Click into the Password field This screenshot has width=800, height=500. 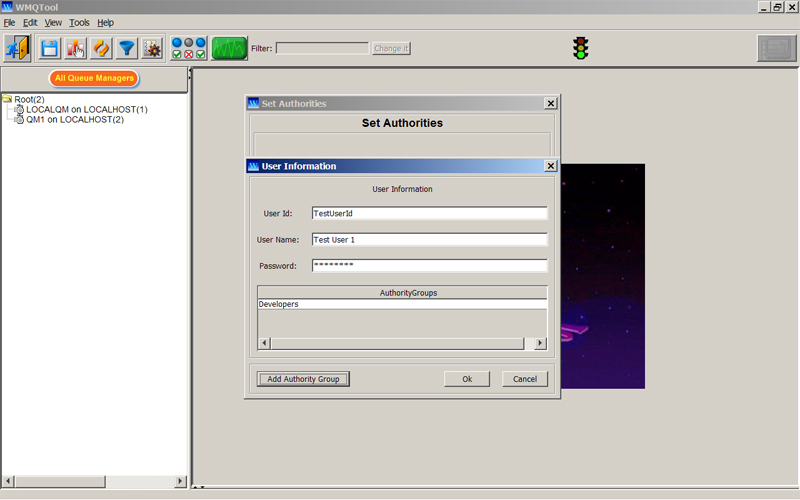click(x=430, y=265)
